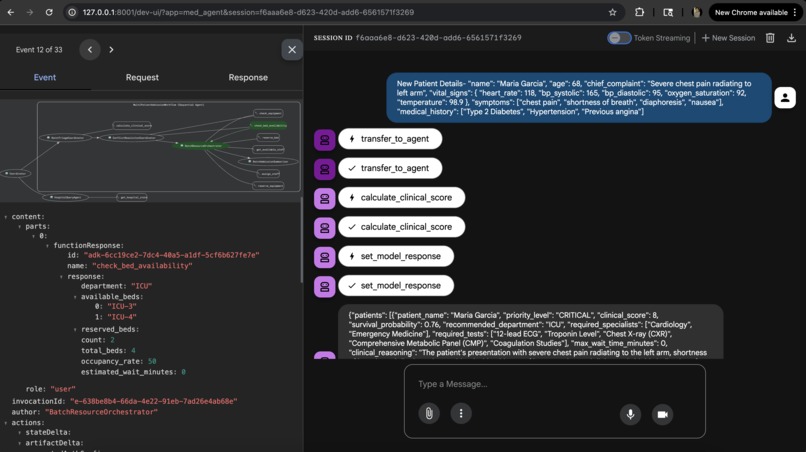Open the completed set_model_response result
Image resolution: width=806 pixels, height=452 pixels.
coord(396,285)
